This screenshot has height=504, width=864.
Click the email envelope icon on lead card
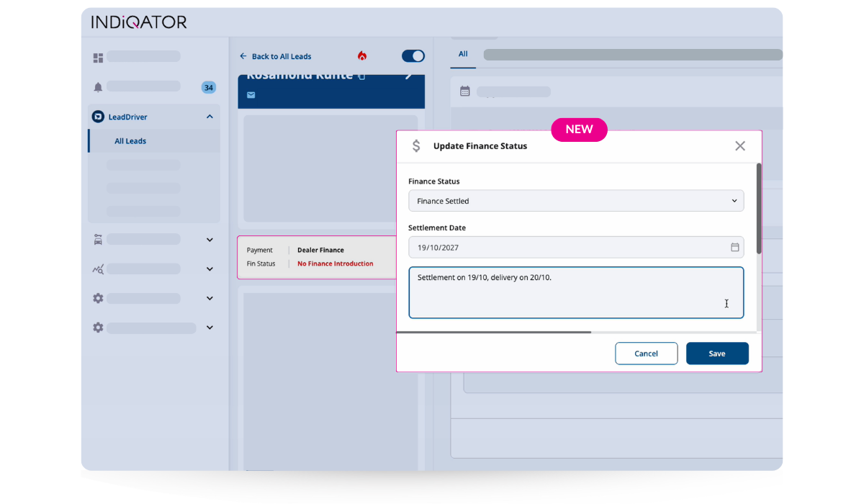(251, 95)
